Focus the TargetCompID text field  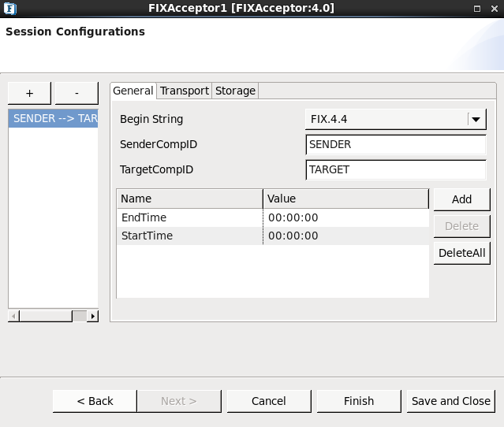point(396,169)
